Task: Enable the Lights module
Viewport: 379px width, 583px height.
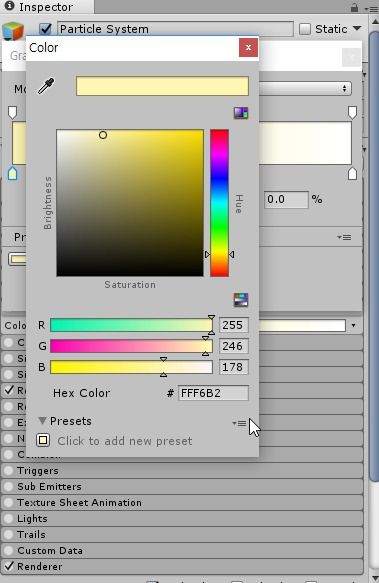Action: 8,519
